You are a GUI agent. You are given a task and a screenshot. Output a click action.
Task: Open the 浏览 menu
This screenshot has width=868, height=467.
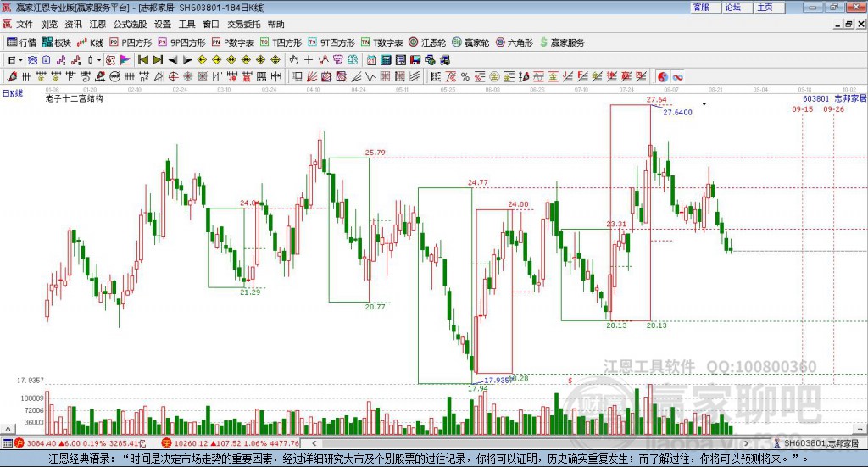48,25
